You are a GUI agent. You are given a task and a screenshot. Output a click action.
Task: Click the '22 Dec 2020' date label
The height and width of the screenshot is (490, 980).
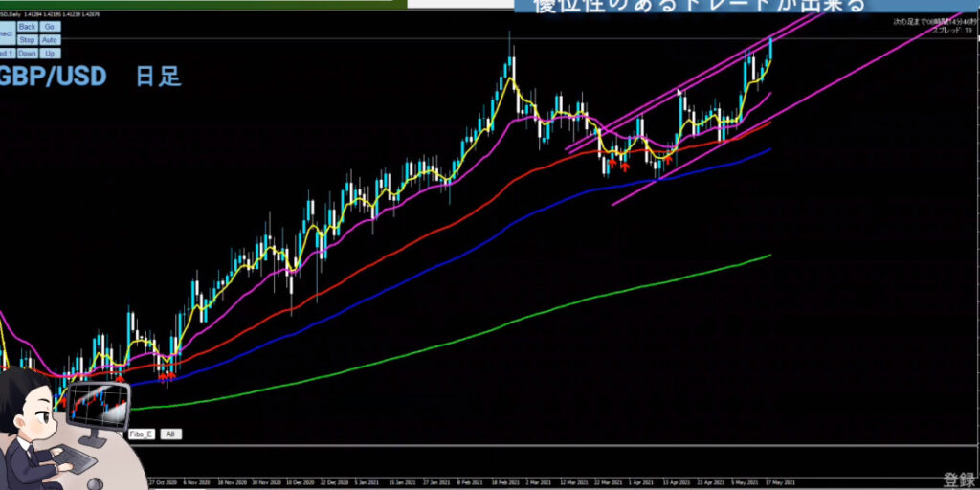click(x=334, y=482)
